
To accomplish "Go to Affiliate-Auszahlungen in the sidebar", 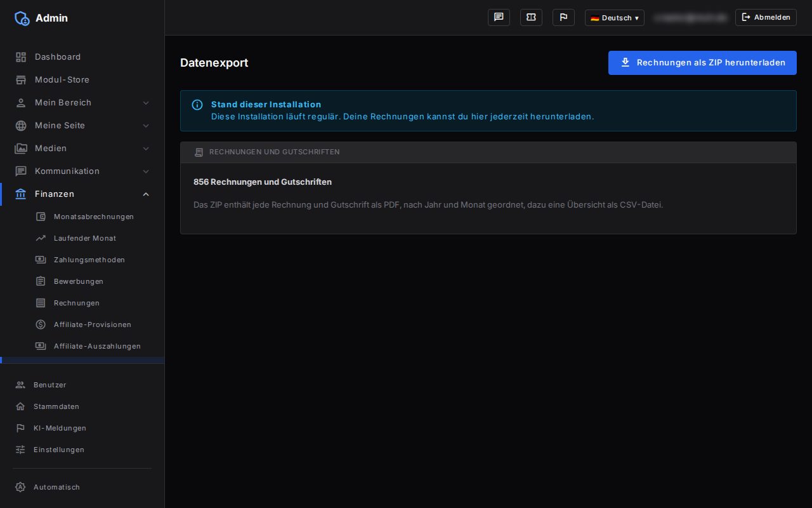I will tap(82, 346).
